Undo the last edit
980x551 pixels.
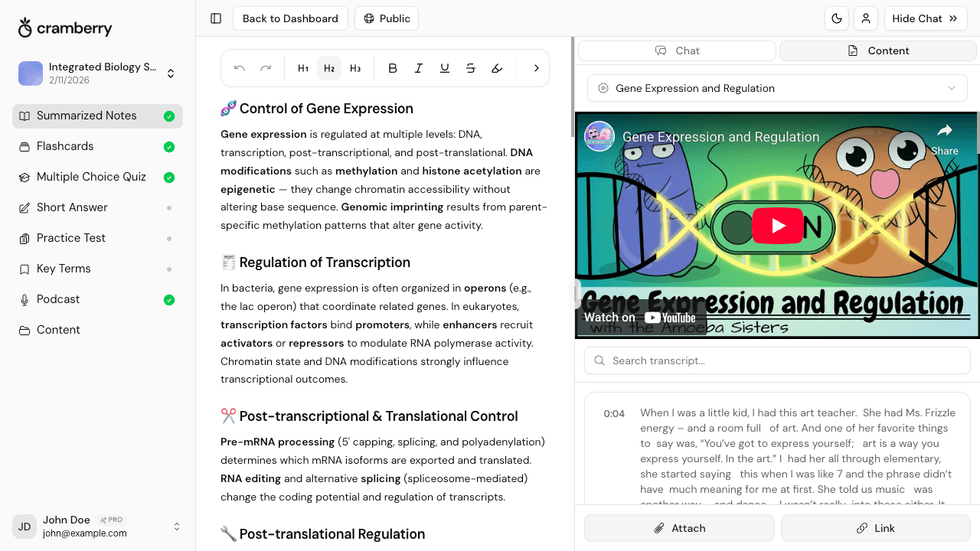click(x=239, y=68)
